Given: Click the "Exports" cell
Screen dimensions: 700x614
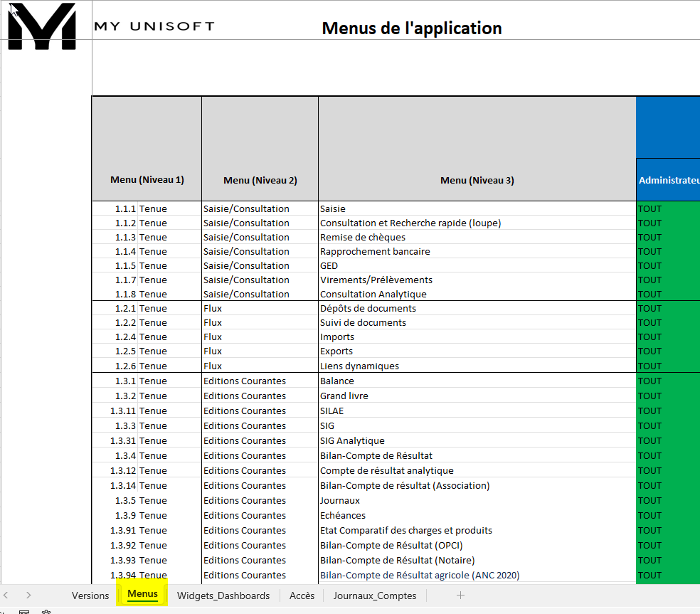Looking at the screenshot, I should click(x=477, y=351).
